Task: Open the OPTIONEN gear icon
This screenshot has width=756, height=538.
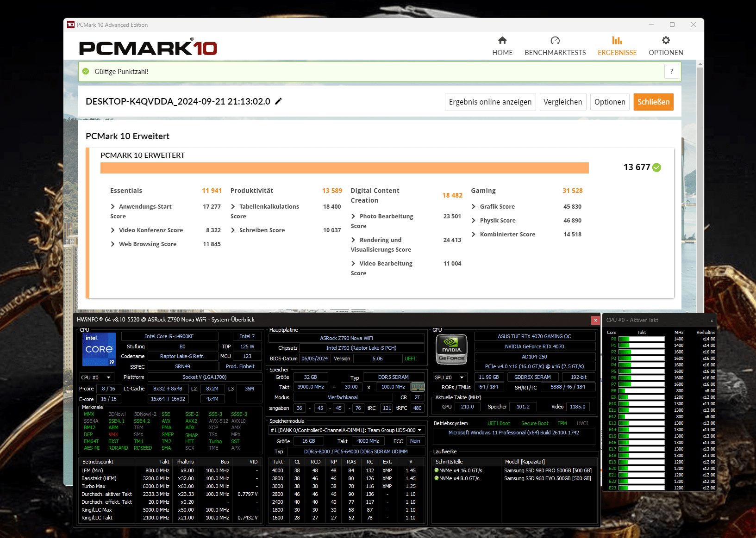Action: point(666,40)
